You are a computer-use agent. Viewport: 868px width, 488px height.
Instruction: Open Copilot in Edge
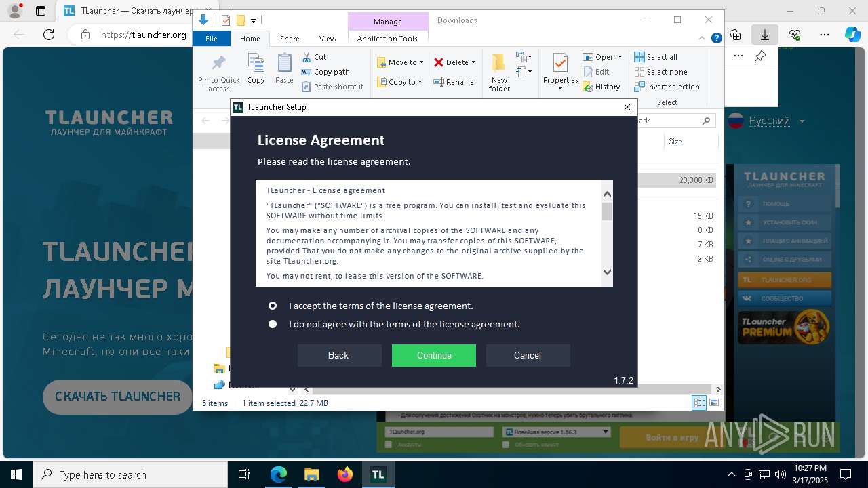pyautogui.click(x=852, y=35)
